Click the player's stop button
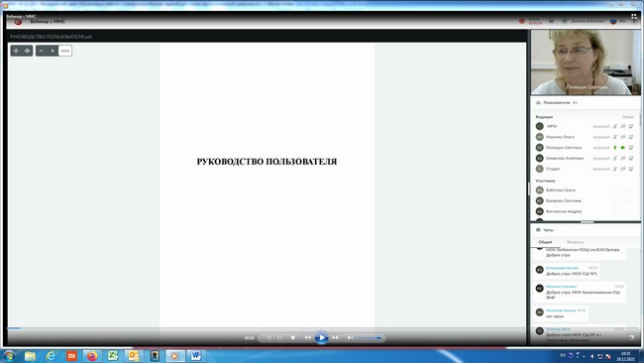This screenshot has width=644, height=363. pyautogui.click(x=293, y=337)
